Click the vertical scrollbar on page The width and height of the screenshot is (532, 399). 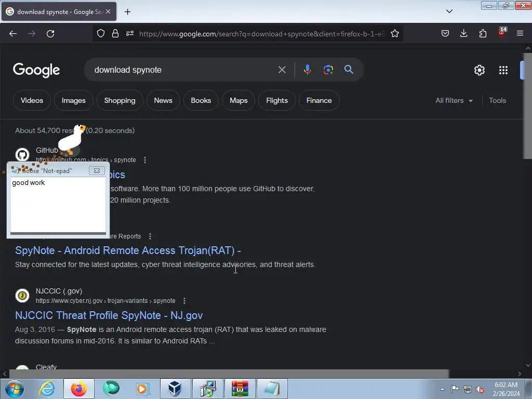[x=528, y=105]
